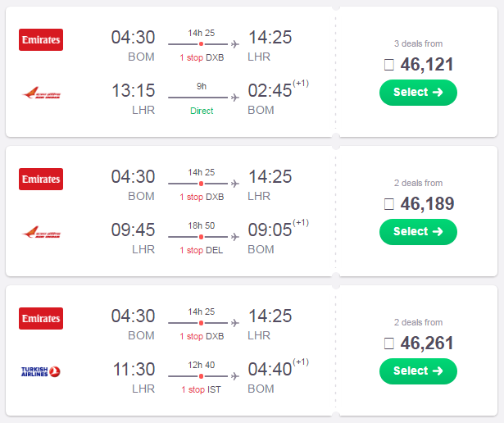
Task: Click the 18h 50 flight duration
Action: tap(202, 225)
